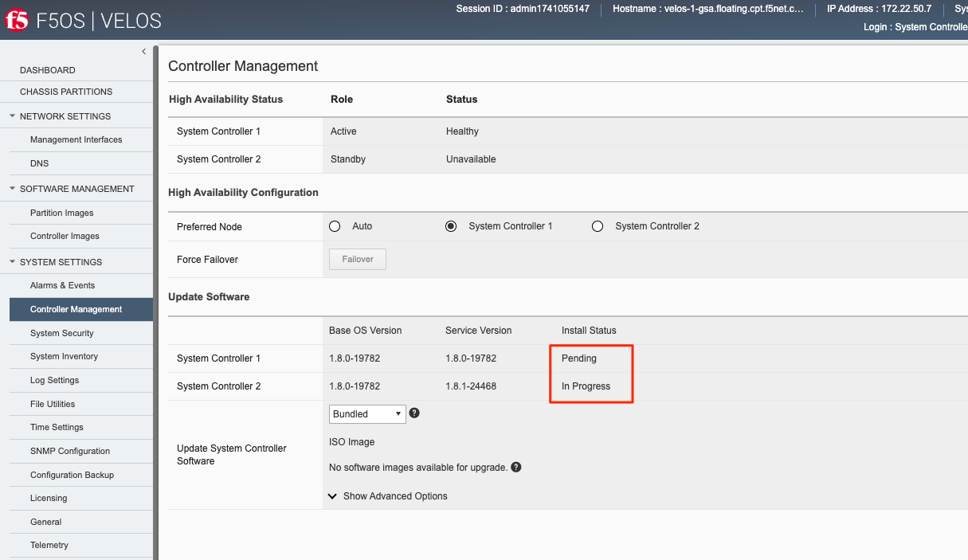
Task: Click the Healthy status for Controller 1
Action: pyautogui.click(x=462, y=131)
